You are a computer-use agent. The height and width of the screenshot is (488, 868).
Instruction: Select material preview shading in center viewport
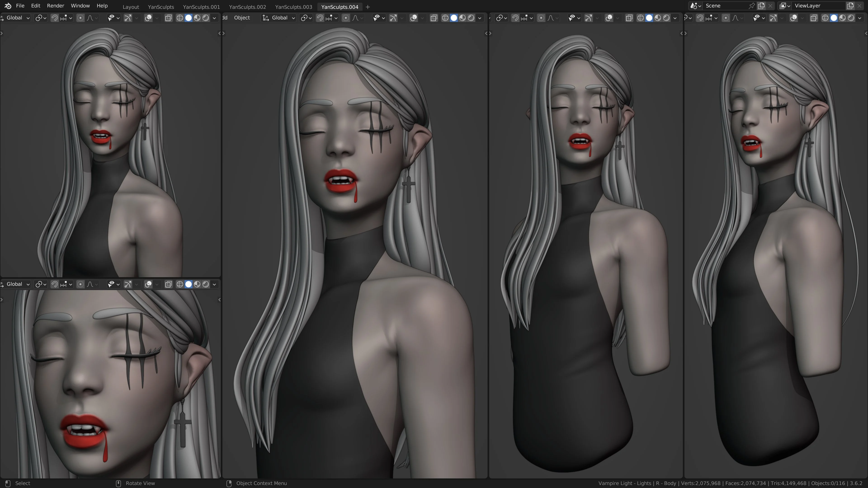(462, 18)
